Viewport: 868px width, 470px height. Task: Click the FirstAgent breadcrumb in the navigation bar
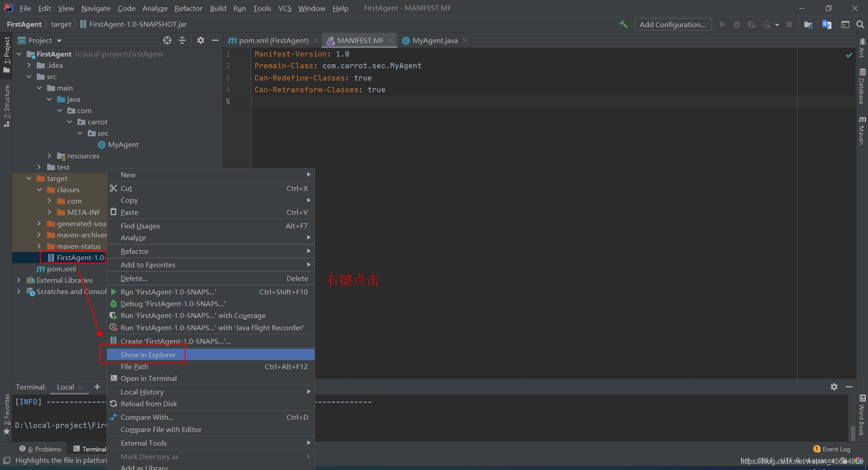point(24,24)
